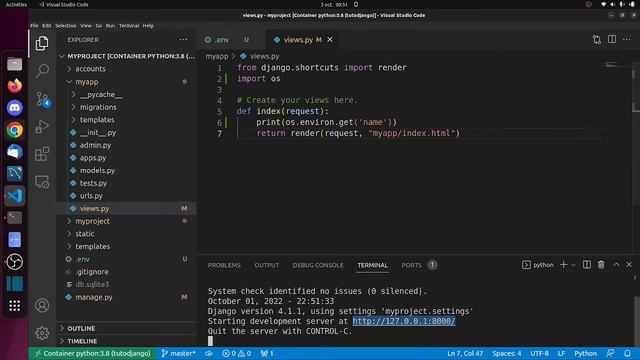Click the status bar eye watch icon
640x360 pixels.
pos(209,353)
